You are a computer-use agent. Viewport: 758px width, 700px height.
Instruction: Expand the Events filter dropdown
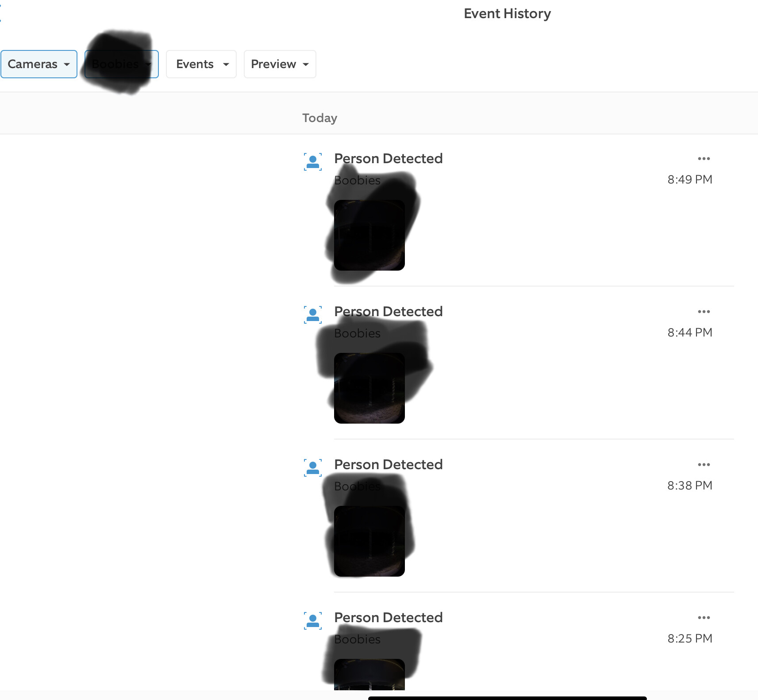(201, 64)
